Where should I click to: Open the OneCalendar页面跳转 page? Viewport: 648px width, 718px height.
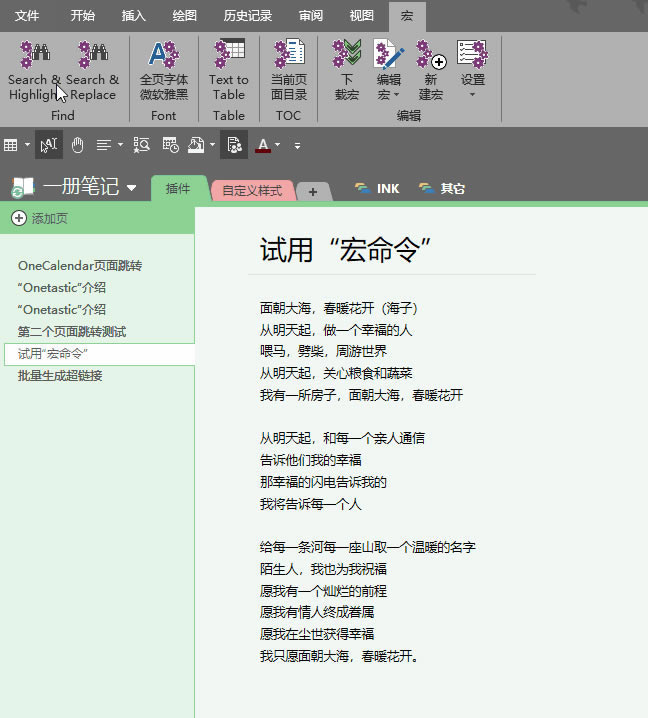click(80, 266)
